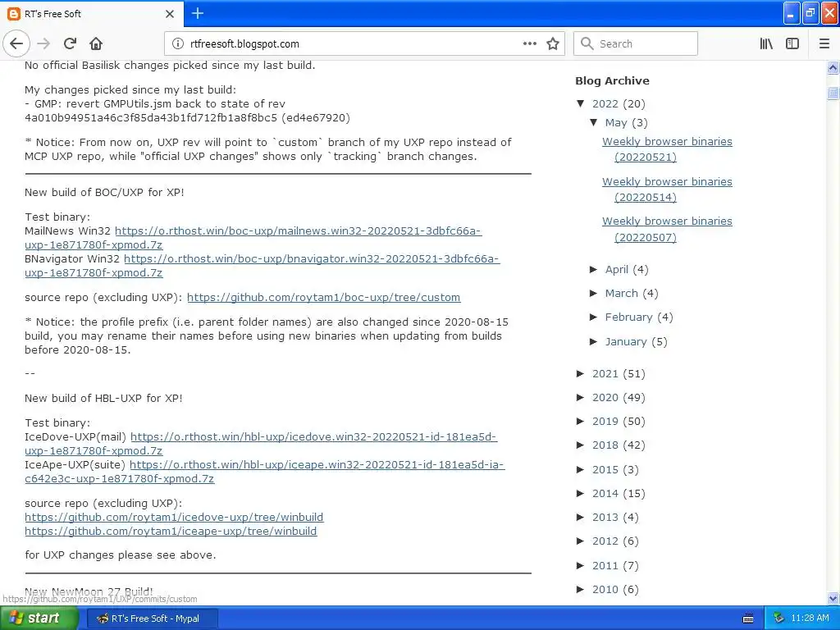The height and width of the screenshot is (630, 840).
Task: Click the forward navigation arrow
Action: [x=43, y=43]
